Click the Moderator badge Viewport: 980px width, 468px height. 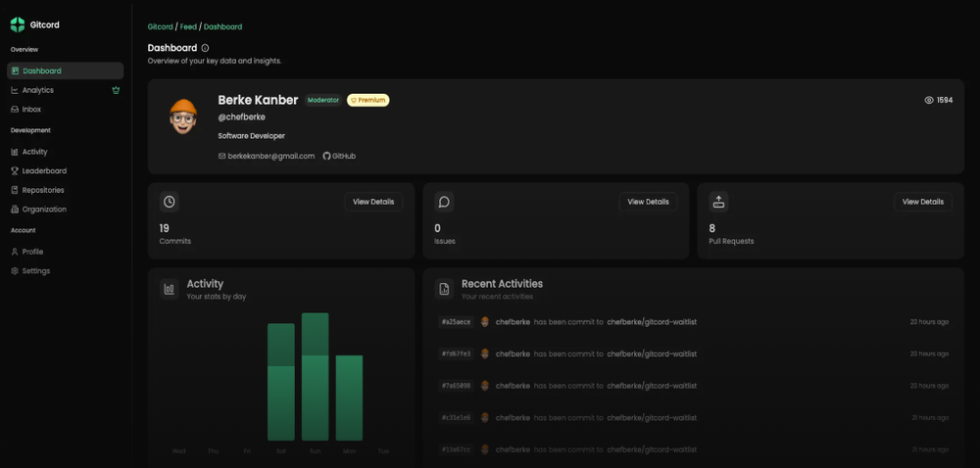pyautogui.click(x=323, y=100)
